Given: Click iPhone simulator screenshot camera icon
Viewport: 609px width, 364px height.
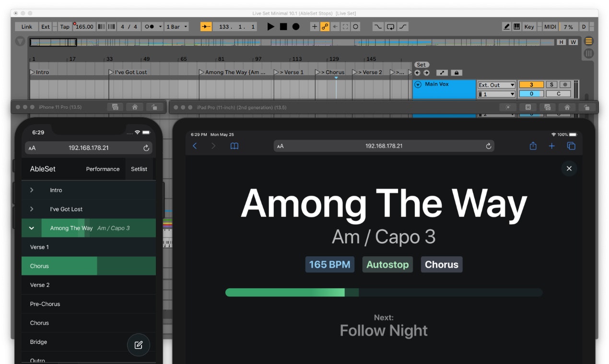Looking at the screenshot, I should (x=115, y=107).
